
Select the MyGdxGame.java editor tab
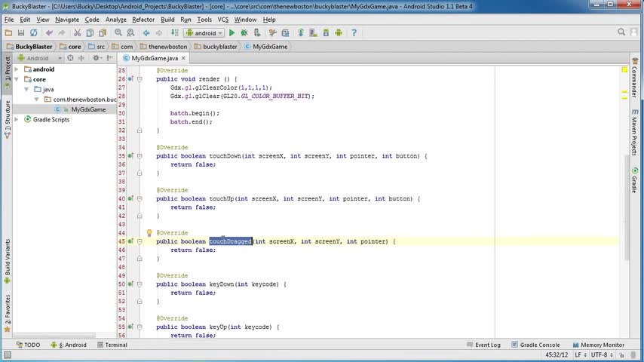coord(155,58)
